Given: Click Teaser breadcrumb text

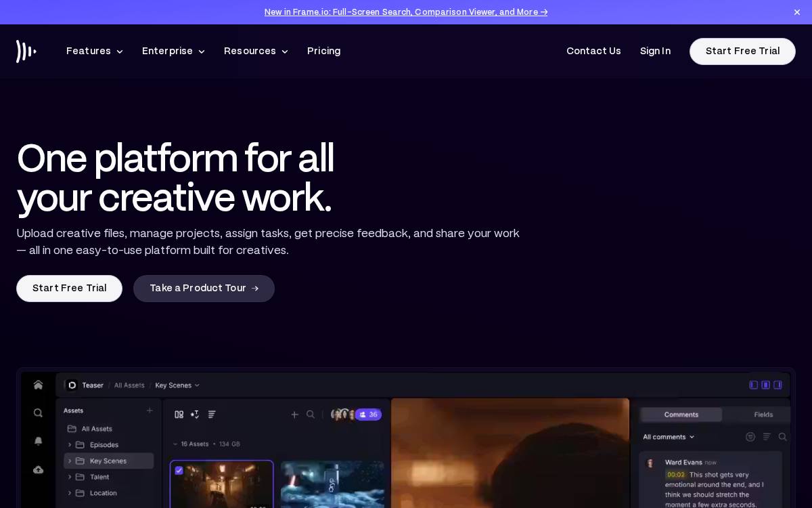Looking at the screenshot, I should 93,385.
